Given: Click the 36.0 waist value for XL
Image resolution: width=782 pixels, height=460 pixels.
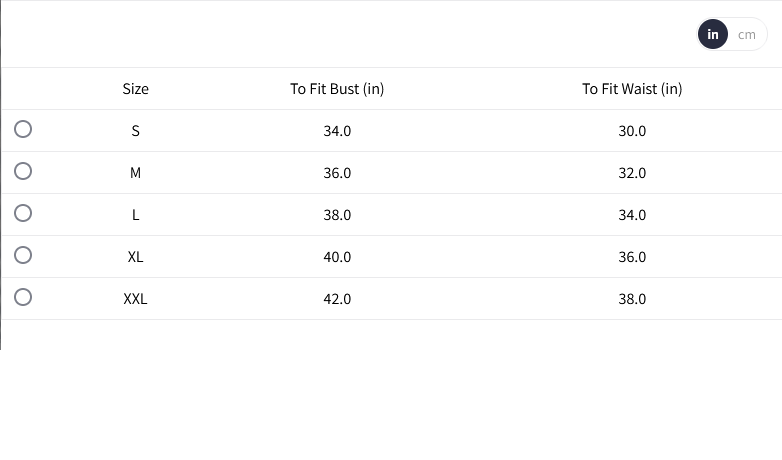Looking at the screenshot, I should pyautogui.click(x=632, y=256).
